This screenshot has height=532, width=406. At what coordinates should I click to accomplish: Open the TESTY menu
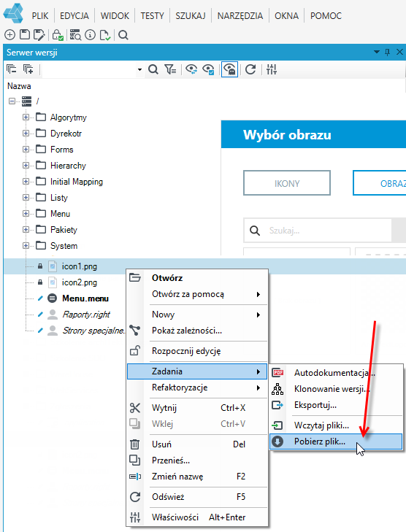tap(152, 16)
